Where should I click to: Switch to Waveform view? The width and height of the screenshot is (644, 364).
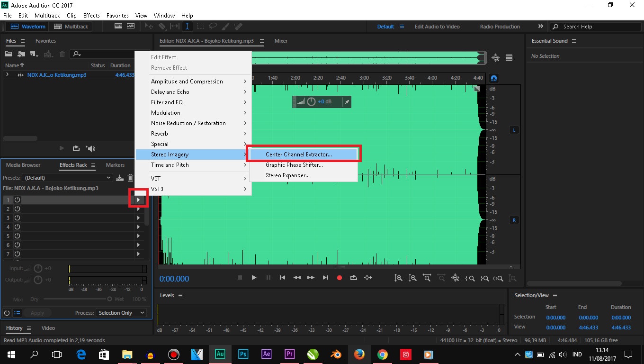coord(28,27)
